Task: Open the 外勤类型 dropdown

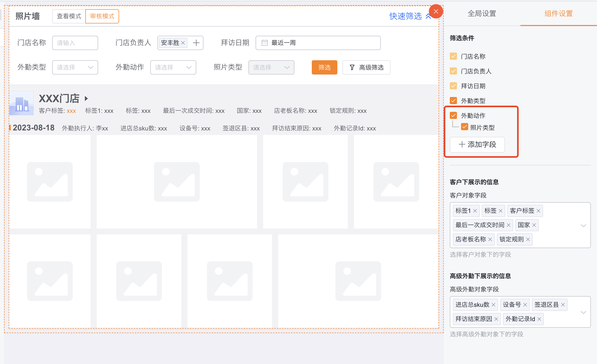Action: [75, 67]
